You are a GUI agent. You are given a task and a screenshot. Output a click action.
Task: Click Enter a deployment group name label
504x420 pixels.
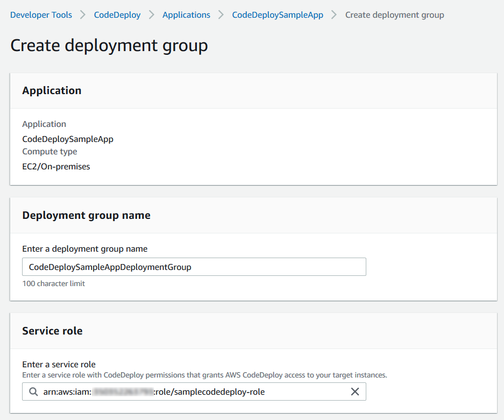tap(85, 249)
